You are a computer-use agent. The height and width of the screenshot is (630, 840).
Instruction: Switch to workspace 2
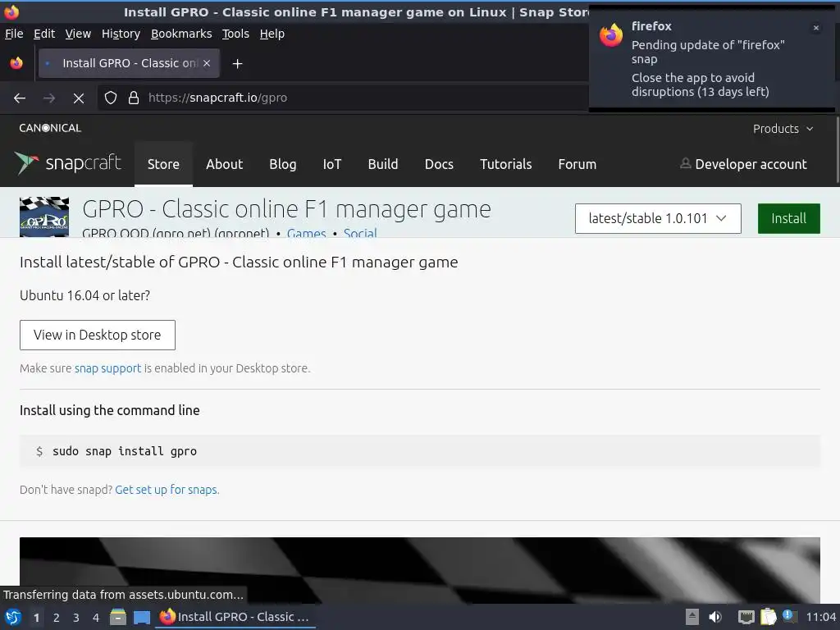point(57,618)
